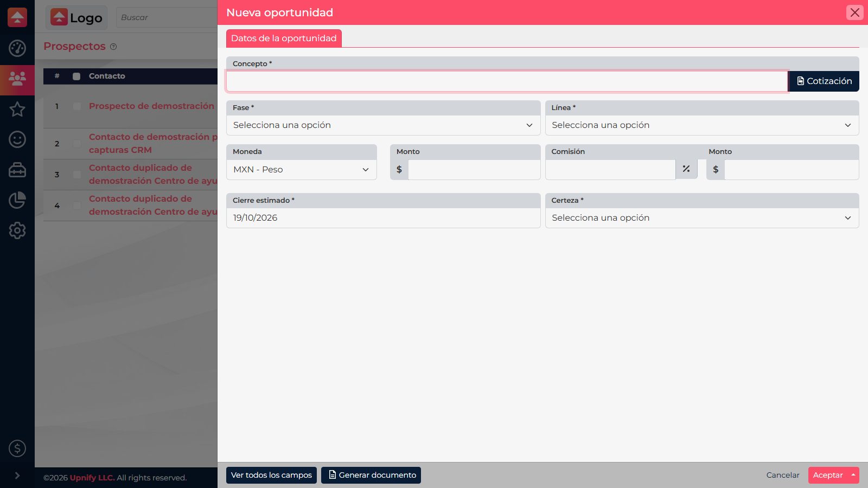868x488 pixels.
Task: Toggle the select-all checkbox in Contacto header
Action: [76, 76]
